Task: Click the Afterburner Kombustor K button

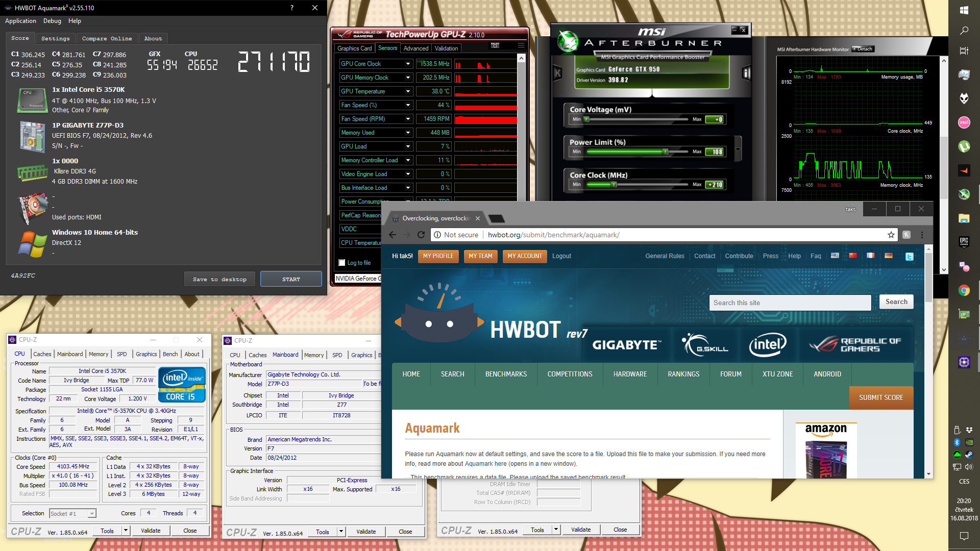Action: pyautogui.click(x=557, y=73)
